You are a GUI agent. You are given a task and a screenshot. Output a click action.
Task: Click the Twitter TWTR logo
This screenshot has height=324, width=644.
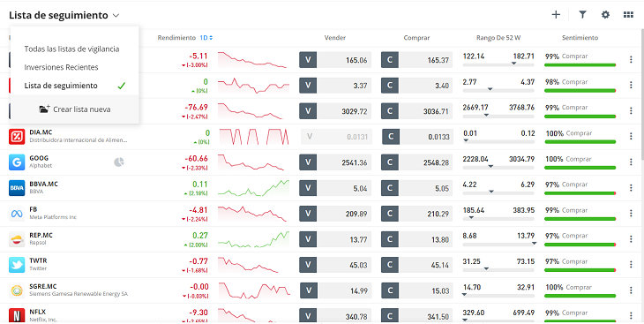[x=17, y=265]
